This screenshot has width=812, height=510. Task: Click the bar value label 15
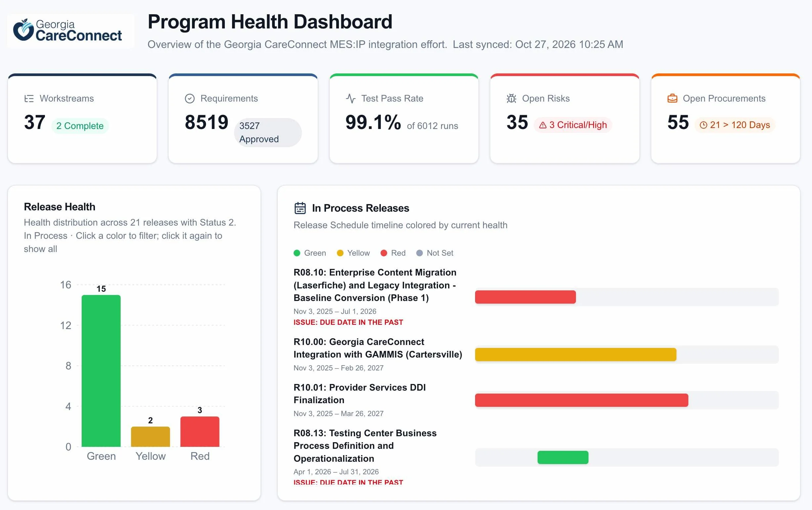[x=101, y=289]
